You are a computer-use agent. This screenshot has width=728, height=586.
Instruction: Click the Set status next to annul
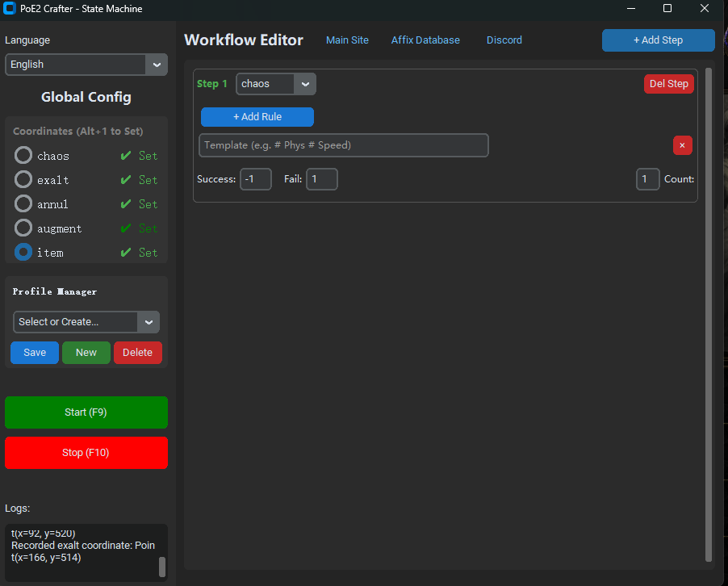149,204
